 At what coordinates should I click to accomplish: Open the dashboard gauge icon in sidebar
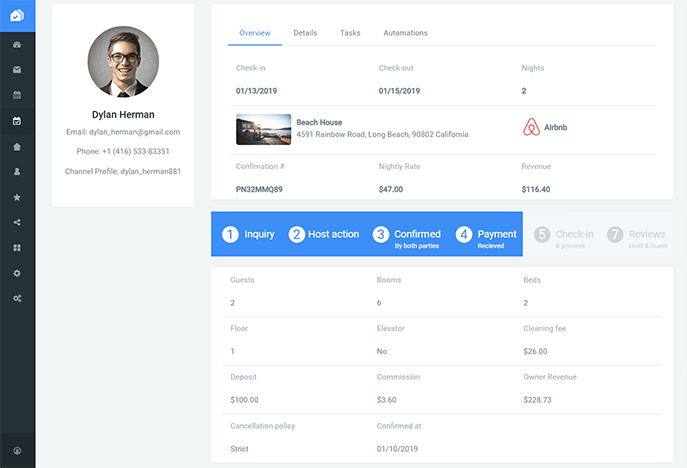(x=17, y=45)
